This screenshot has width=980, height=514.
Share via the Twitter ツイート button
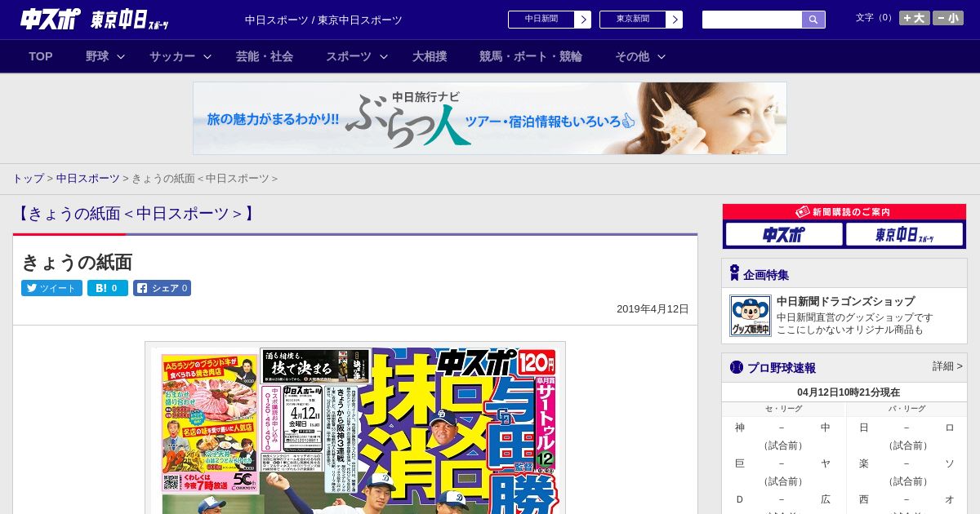point(51,288)
